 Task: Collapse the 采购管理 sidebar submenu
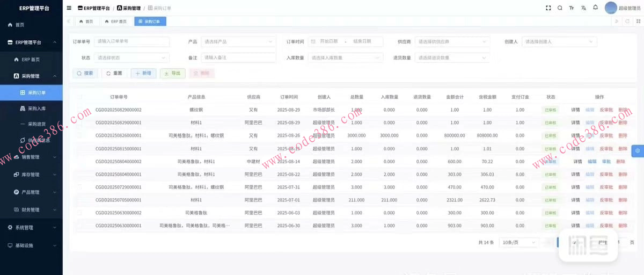tap(55, 76)
